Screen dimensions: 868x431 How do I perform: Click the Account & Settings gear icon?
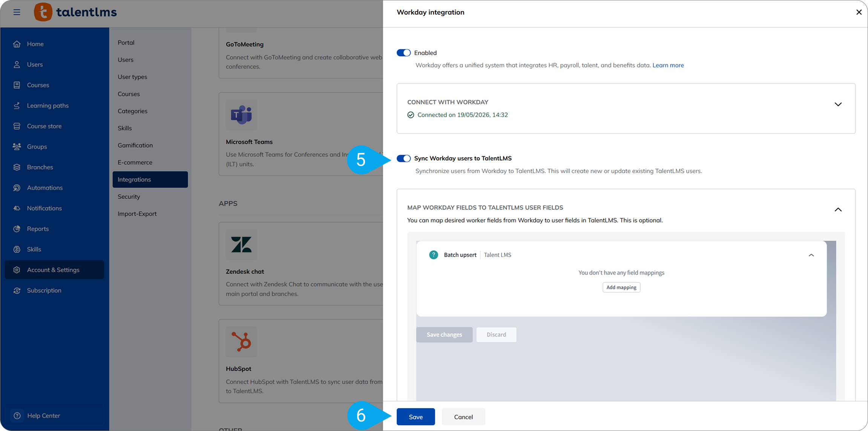point(17,270)
